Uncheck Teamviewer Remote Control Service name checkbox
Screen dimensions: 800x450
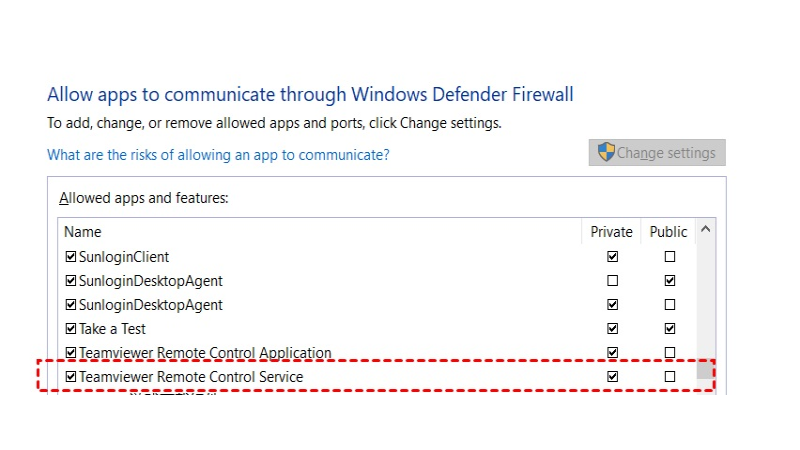71,377
